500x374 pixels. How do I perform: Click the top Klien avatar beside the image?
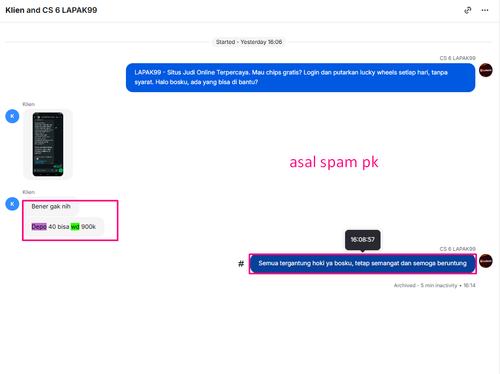[12, 116]
